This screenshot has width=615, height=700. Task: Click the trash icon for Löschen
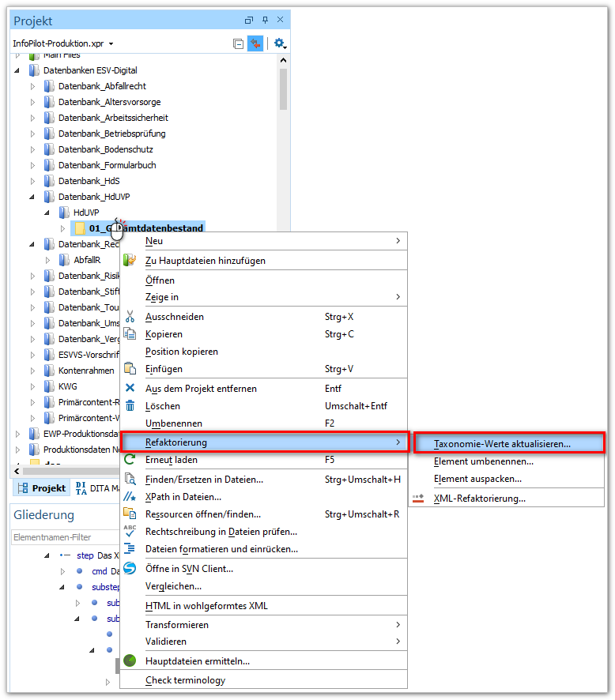point(130,405)
